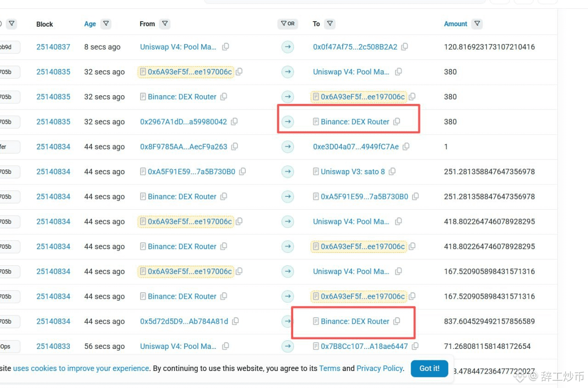Select amount 120.816923173107210416
This screenshot has height=388, width=588.
pos(490,47)
